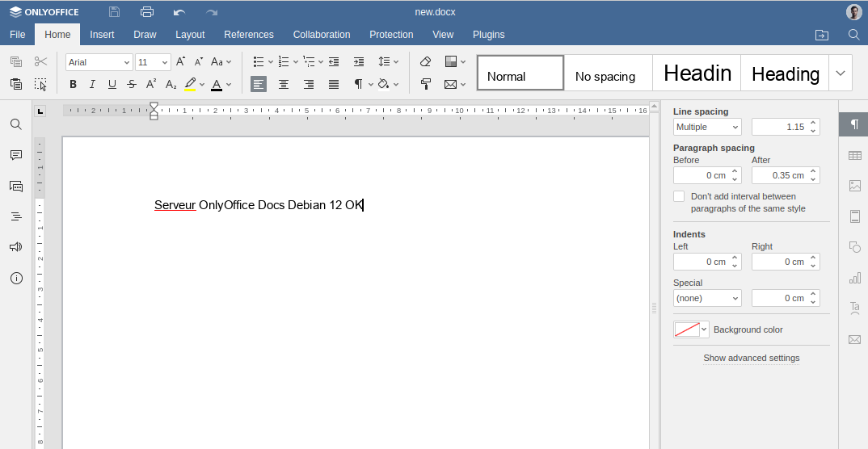Click the Undo arrow icon
This screenshot has height=449, width=868.
tap(179, 12)
